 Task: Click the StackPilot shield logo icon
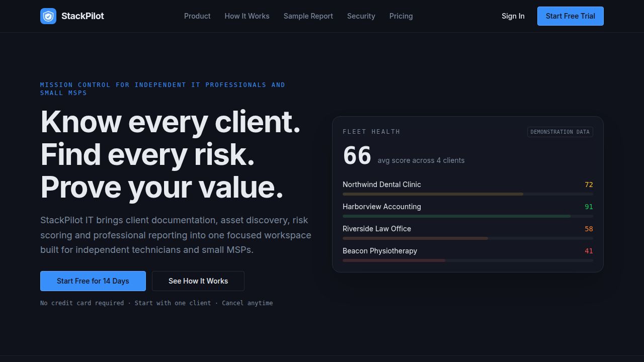click(x=48, y=16)
